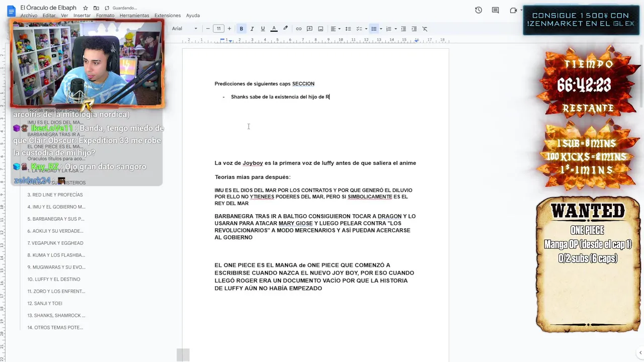Go to outline item 14. OTROS TEMAS POTE...
Image resolution: width=644 pixels, height=362 pixels.
[55, 327]
